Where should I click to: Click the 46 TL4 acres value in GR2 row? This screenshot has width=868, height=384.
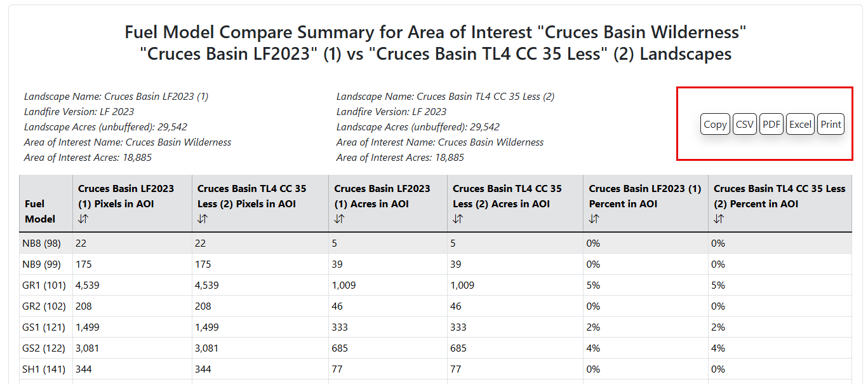point(456,306)
